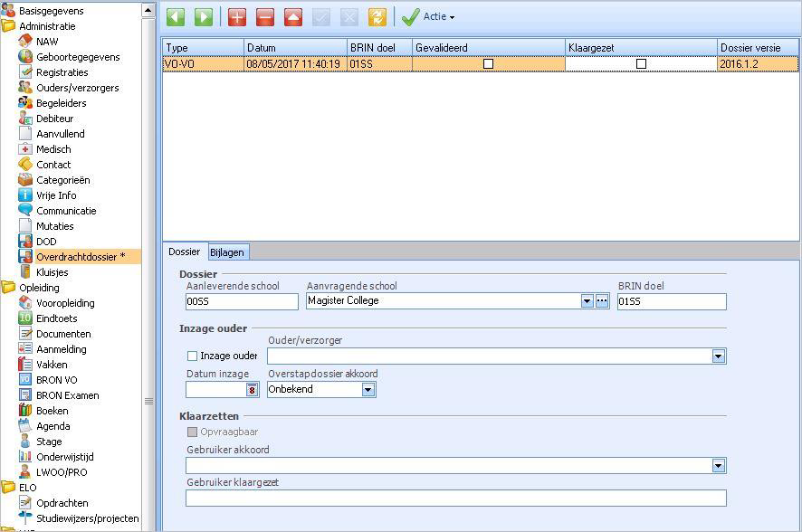
Task: Click the green next record arrow
Action: point(204,17)
